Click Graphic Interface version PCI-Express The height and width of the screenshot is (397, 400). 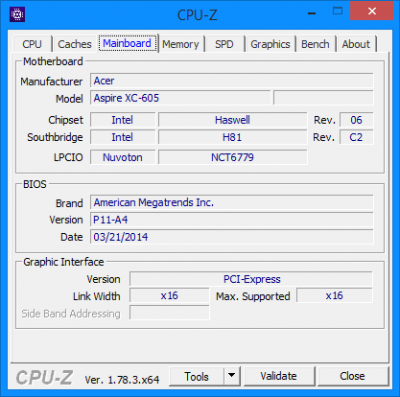pos(251,279)
